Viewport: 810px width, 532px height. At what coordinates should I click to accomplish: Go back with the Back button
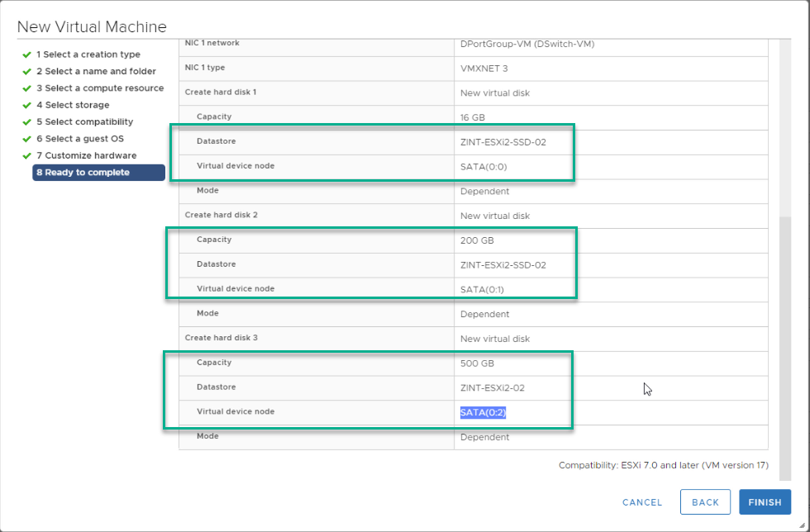click(x=705, y=502)
